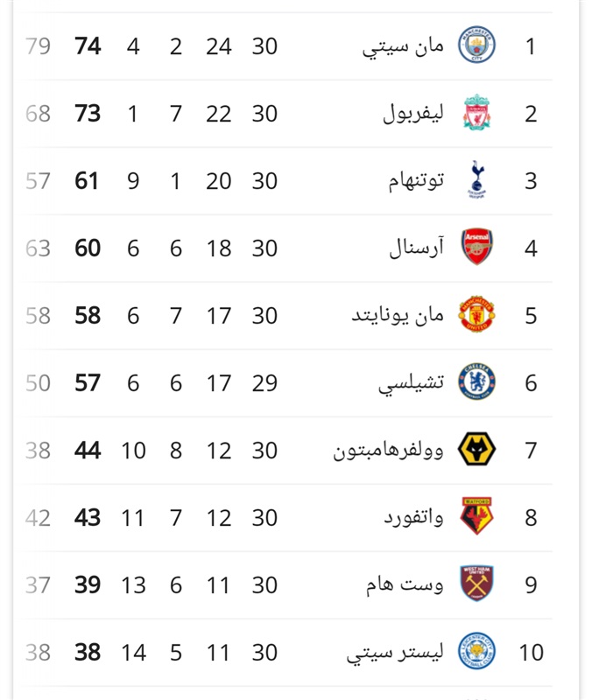Click Liverpool's 73 points value
Screen dimensions: 592x700
tap(88, 114)
